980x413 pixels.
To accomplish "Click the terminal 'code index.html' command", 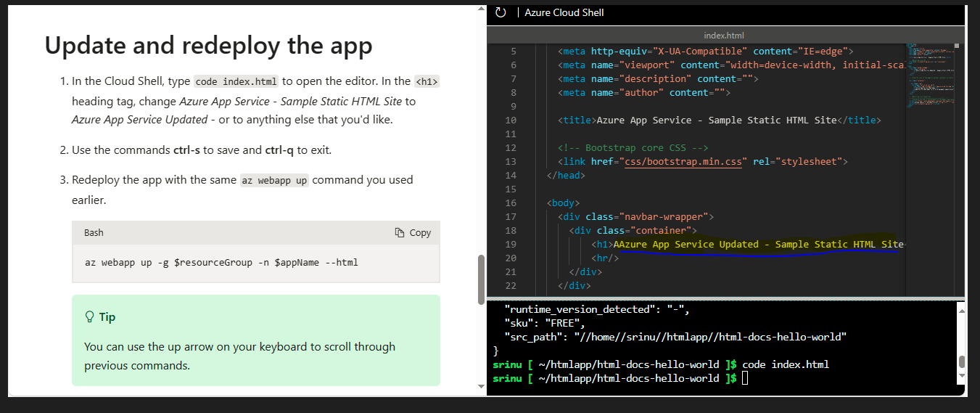I will [x=786, y=364].
